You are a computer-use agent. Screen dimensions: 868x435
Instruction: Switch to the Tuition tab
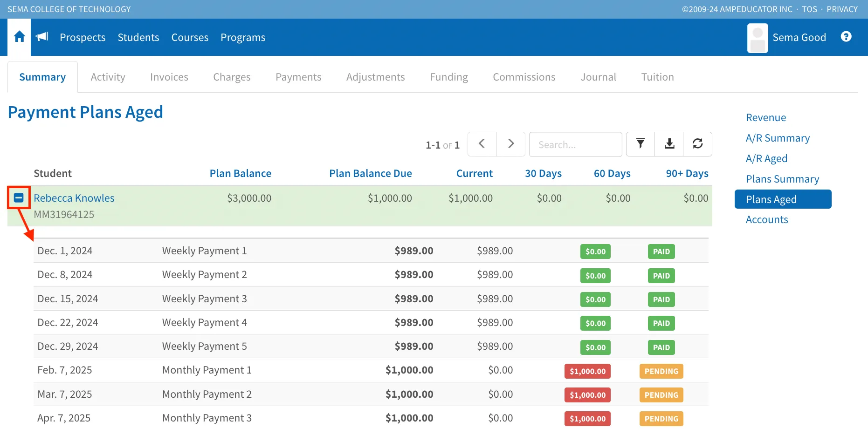pos(657,77)
